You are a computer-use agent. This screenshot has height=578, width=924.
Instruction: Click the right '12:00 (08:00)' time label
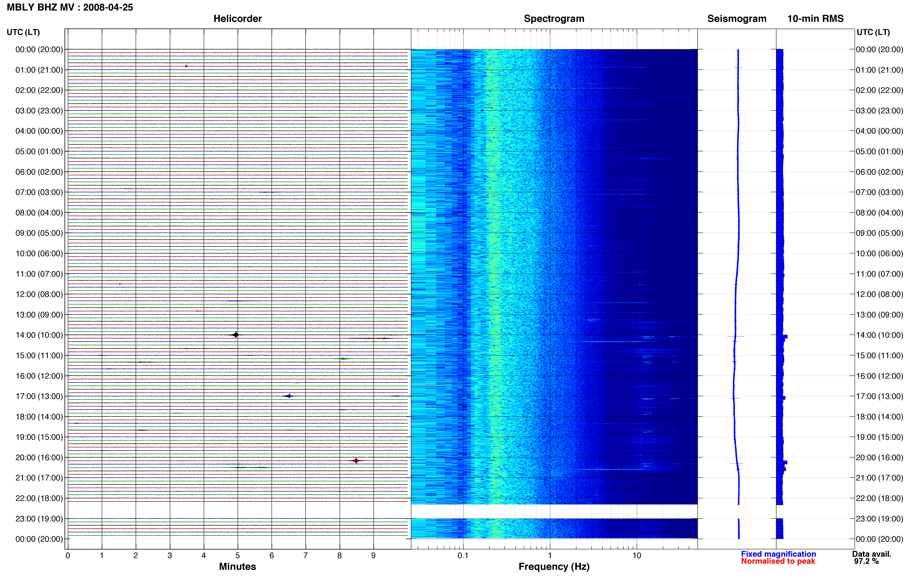tap(879, 294)
